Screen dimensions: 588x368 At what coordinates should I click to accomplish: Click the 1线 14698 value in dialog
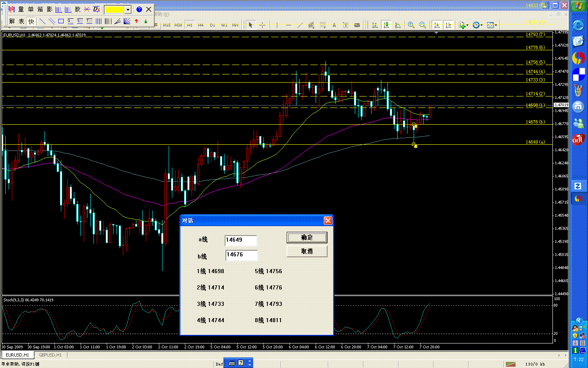tap(210, 272)
